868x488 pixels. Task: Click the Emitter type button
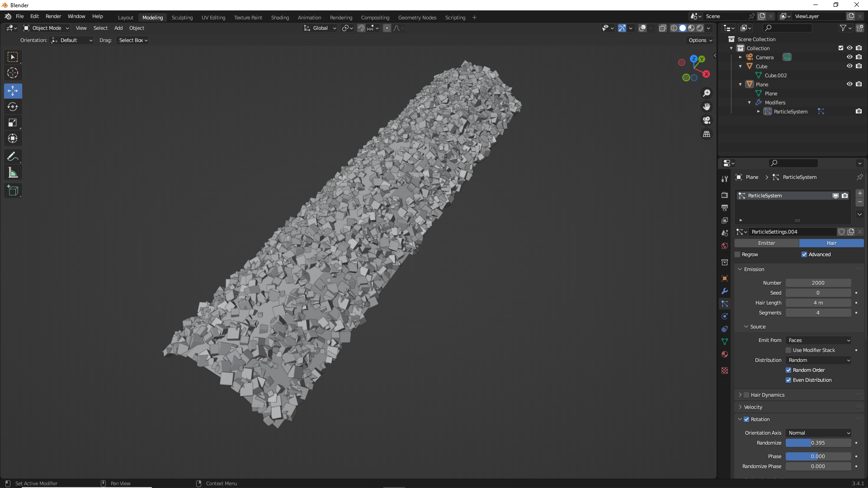[766, 243]
